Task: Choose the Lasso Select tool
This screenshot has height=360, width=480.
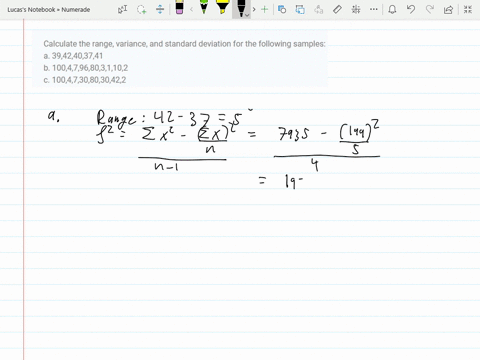Action: click(x=142, y=9)
